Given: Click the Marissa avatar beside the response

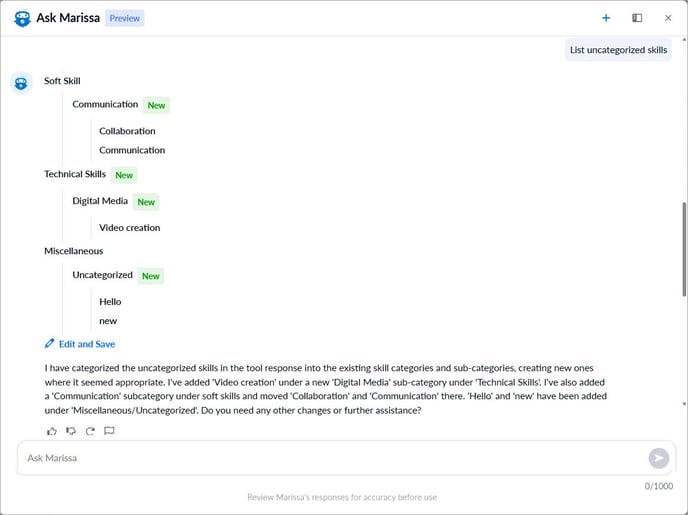Looking at the screenshot, I should point(22,83).
